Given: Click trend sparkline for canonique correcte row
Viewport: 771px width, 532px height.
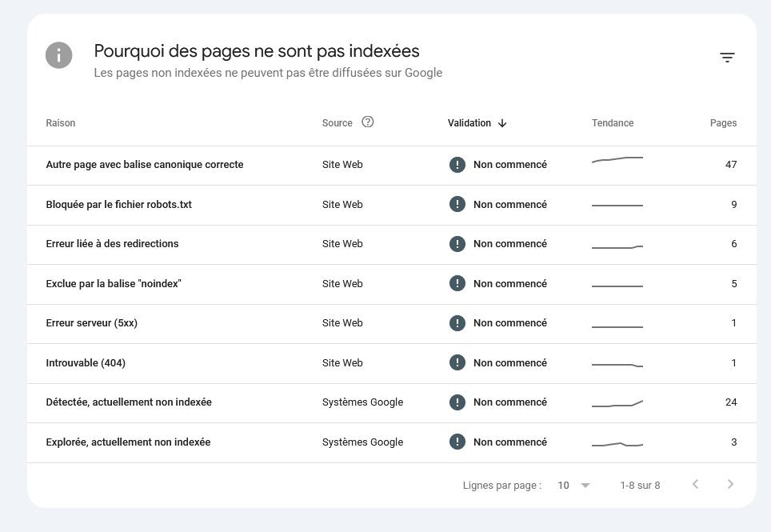Looking at the screenshot, I should tap(617, 160).
